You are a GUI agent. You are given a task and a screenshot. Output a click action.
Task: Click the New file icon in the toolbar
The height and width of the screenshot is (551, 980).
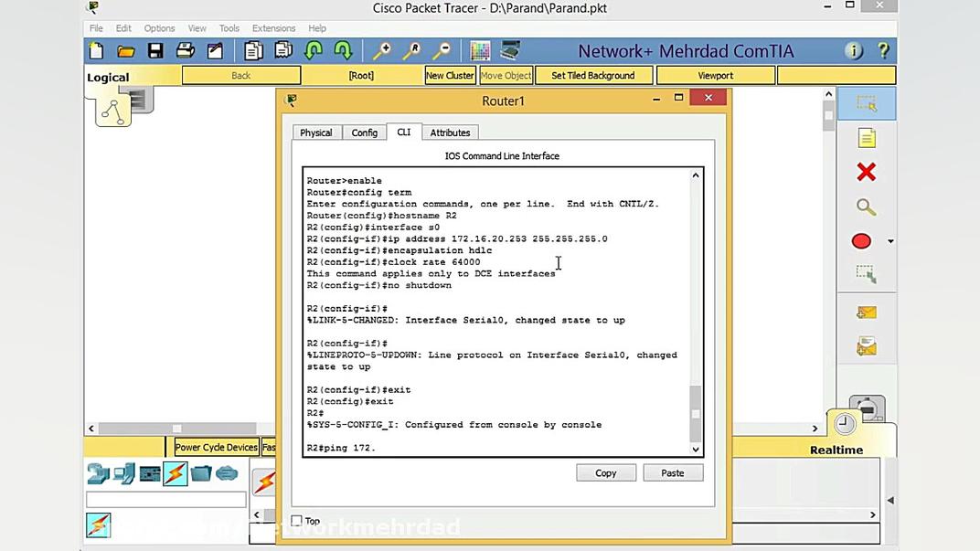coord(96,50)
